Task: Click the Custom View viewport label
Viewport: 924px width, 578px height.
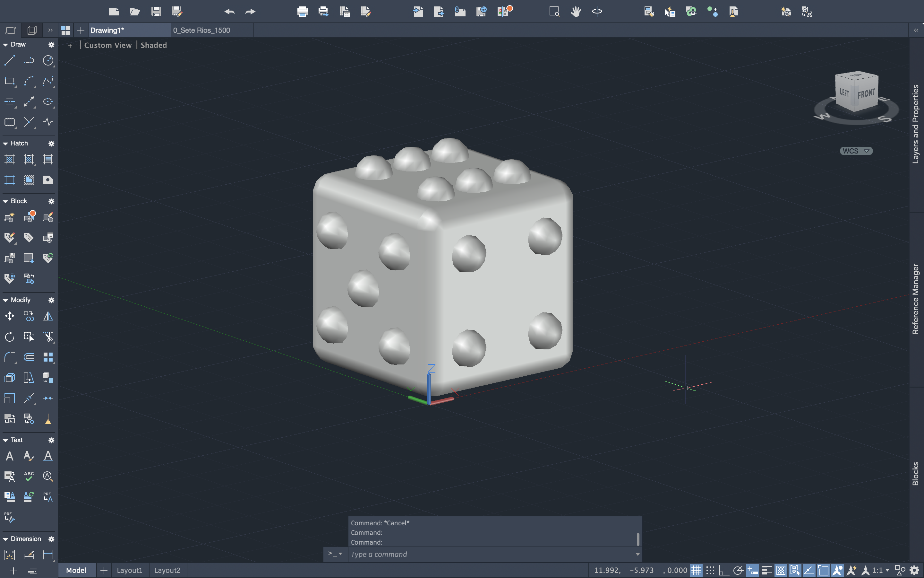Action: (108, 45)
